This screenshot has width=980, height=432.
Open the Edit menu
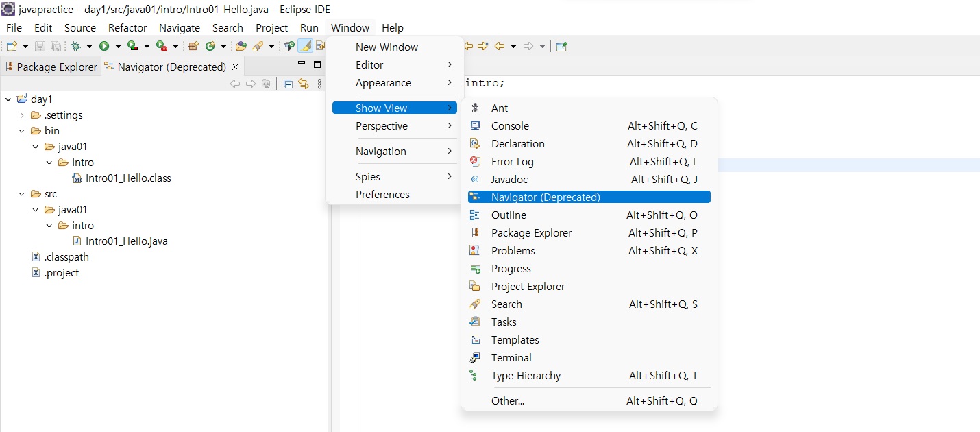[x=43, y=28]
